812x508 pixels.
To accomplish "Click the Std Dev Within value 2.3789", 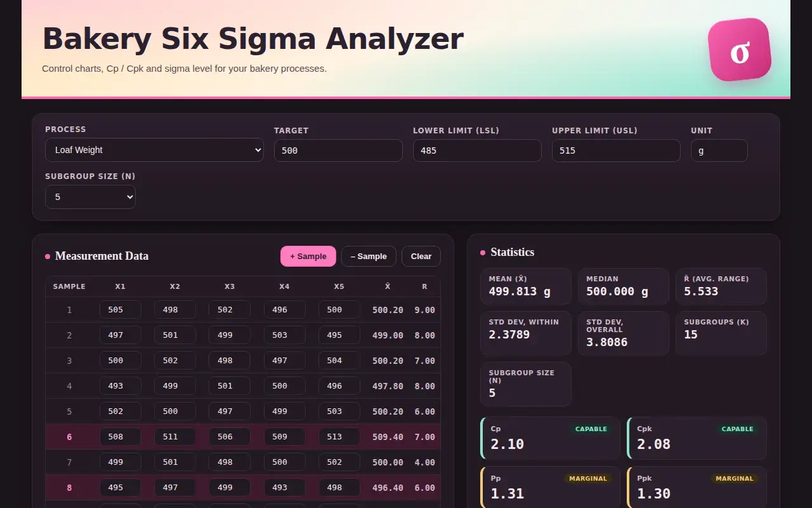I will (x=509, y=335).
